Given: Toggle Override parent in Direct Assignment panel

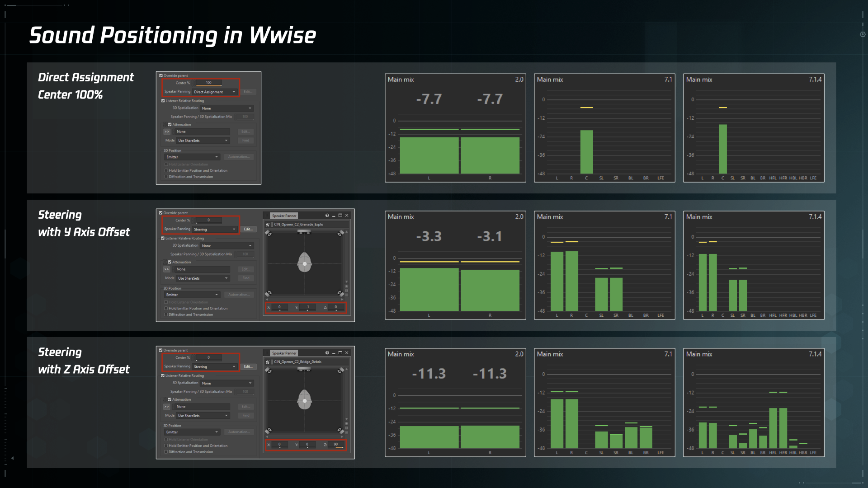Looking at the screenshot, I should (x=161, y=75).
